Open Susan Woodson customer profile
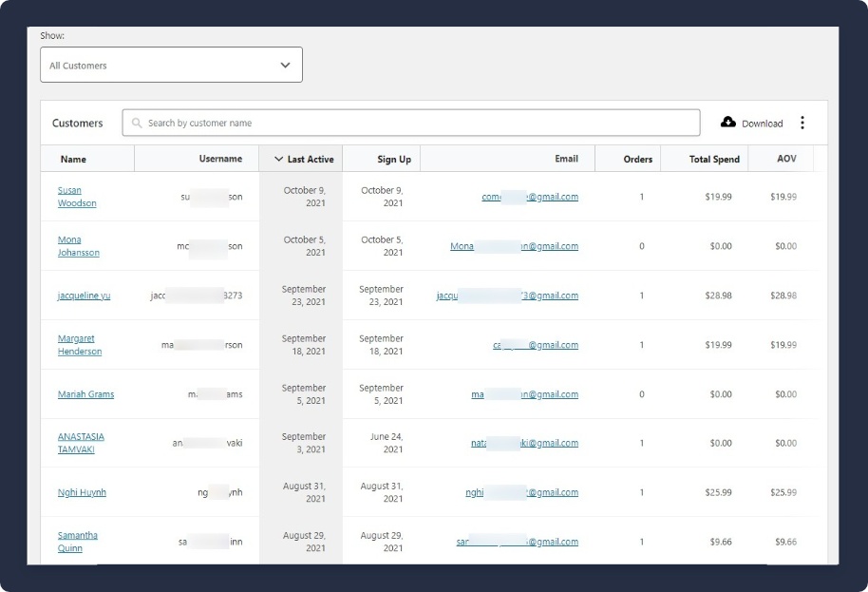 [76, 197]
